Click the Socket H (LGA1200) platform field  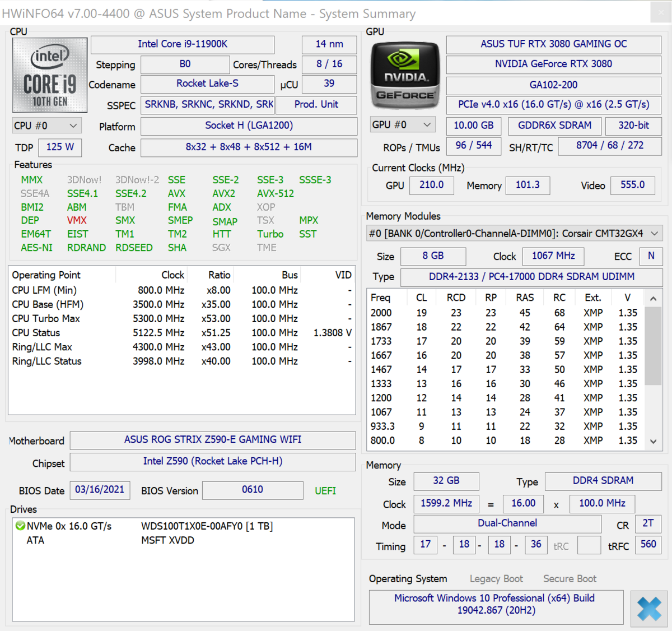pos(249,126)
